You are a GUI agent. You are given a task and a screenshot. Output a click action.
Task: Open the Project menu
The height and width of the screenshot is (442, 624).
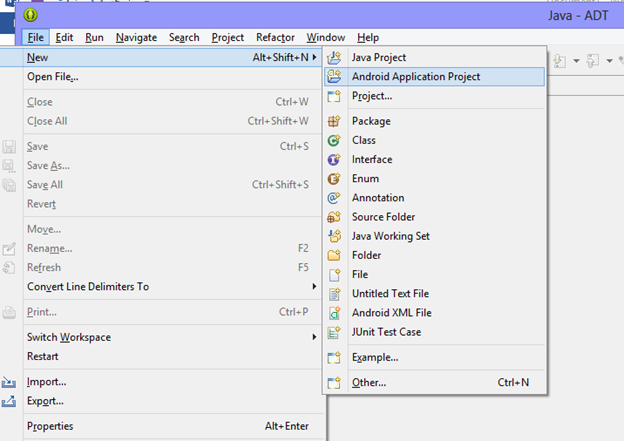click(x=228, y=37)
